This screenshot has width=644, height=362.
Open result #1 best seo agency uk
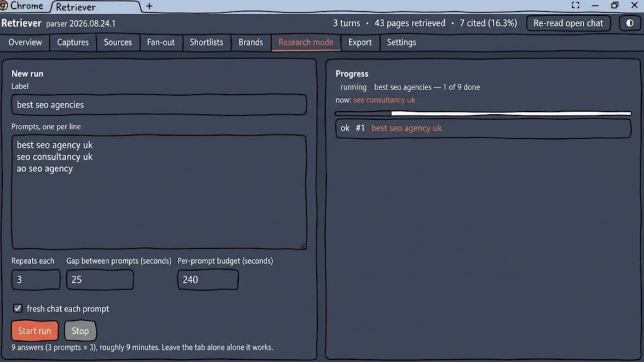pos(483,128)
